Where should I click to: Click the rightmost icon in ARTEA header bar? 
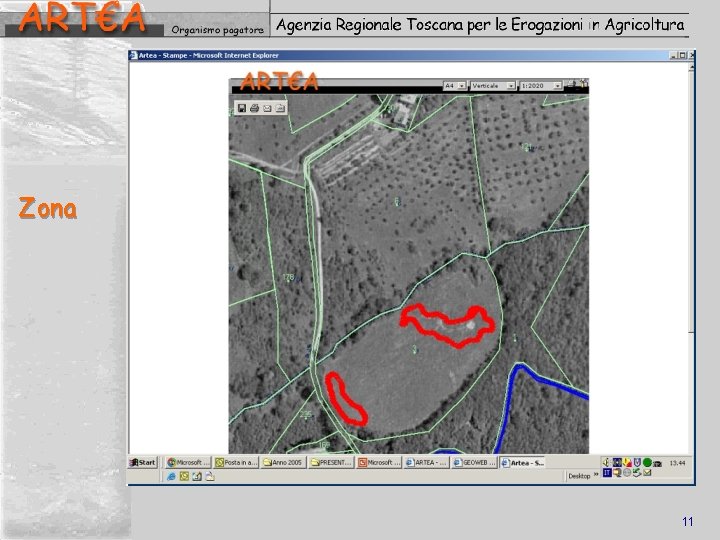584,84
